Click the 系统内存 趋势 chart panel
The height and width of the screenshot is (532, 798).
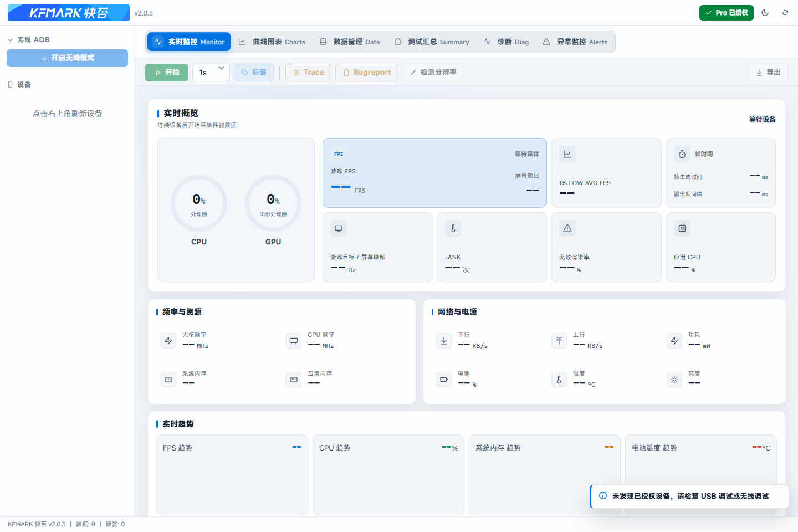tap(545, 475)
